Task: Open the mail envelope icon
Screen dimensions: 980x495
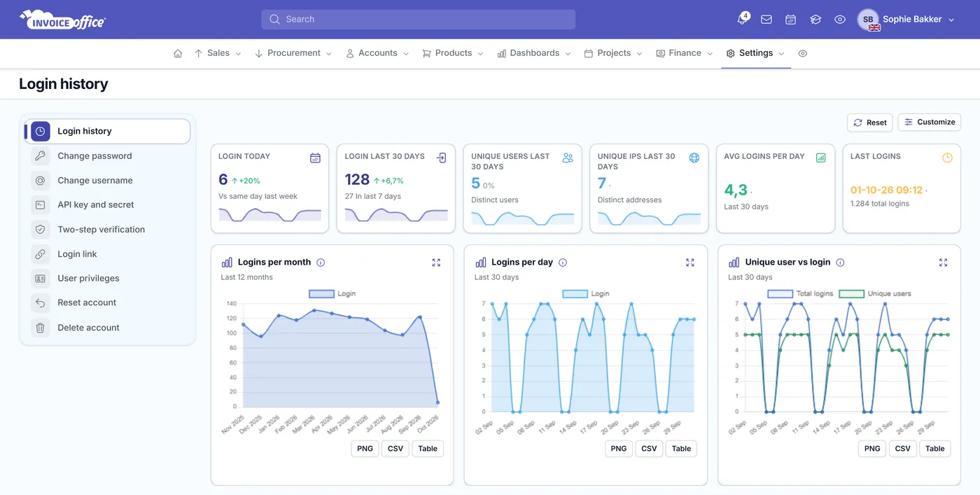Action: [766, 20]
